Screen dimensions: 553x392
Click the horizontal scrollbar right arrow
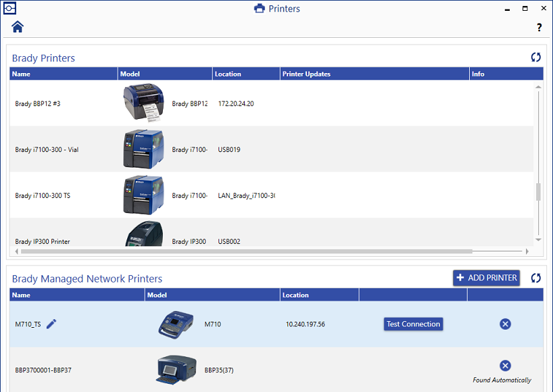(527, 251)
